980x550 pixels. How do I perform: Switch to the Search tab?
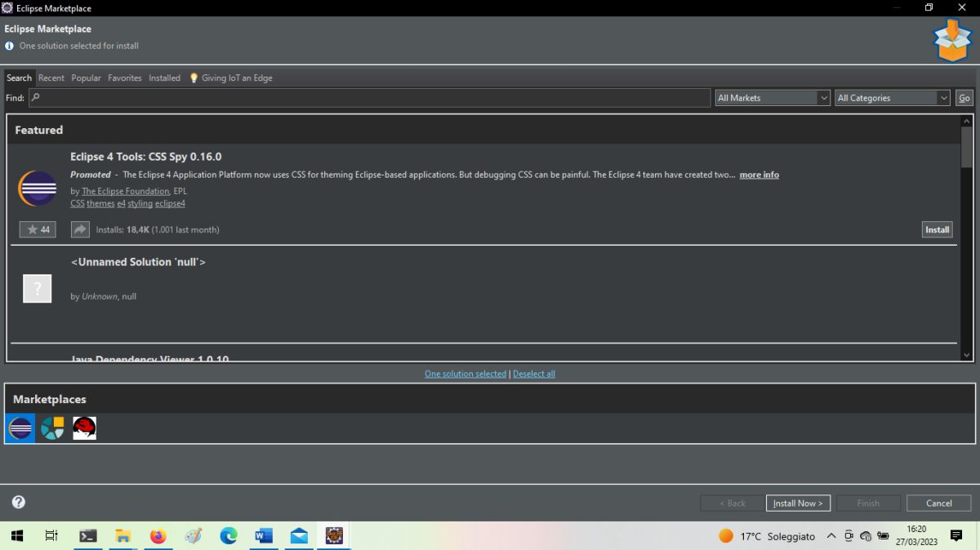tap(19, 78)
